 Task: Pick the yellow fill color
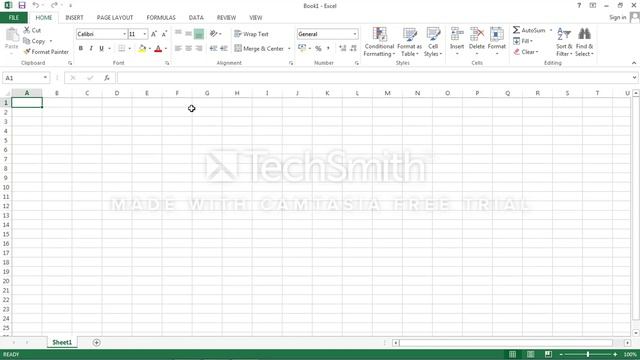pyautogui.click(x=142, y=49)
